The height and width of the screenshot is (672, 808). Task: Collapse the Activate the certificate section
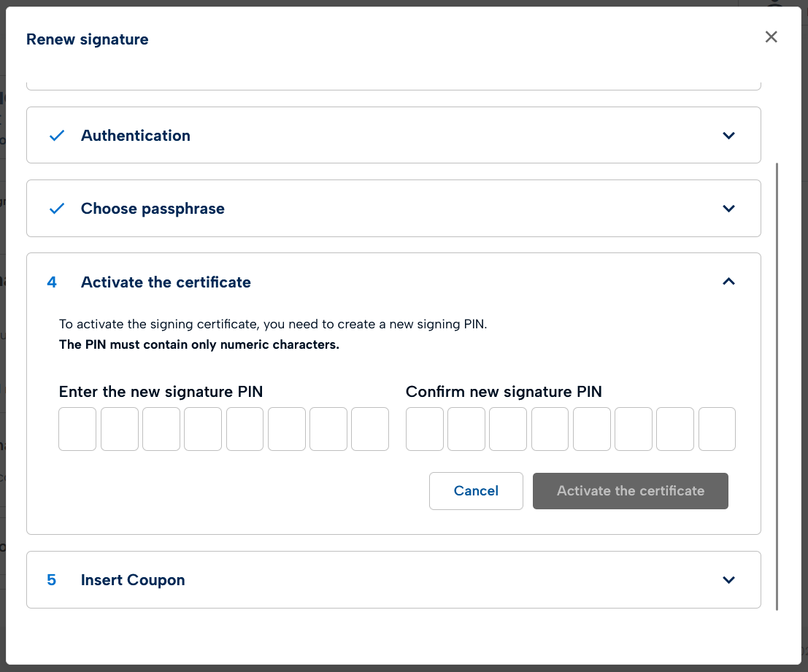pos(728,282)
